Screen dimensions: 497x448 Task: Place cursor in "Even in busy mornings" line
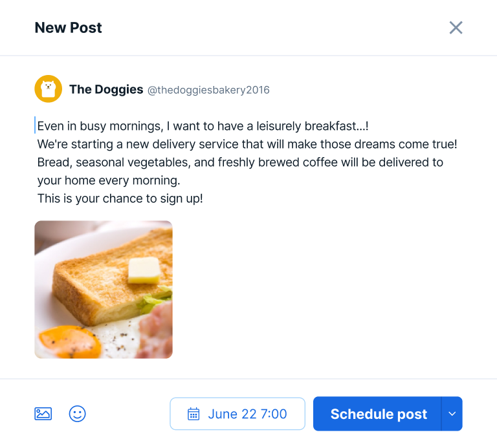[129, 126]
